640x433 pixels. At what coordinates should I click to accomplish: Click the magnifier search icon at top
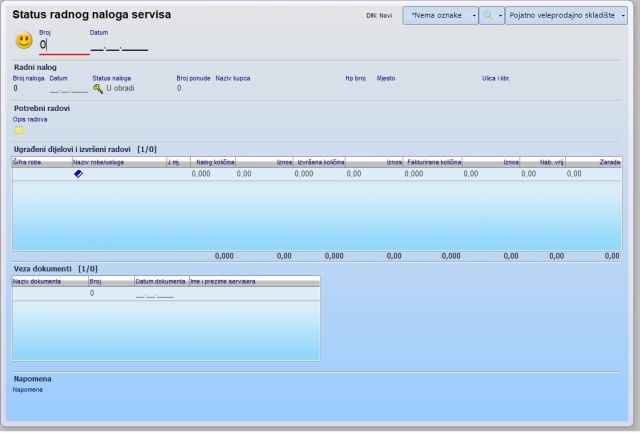pos(488,16)
